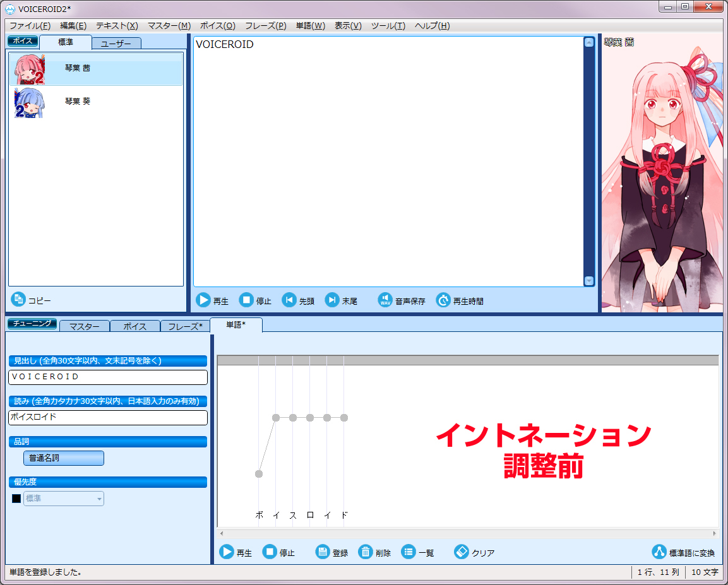Open the フレーズ(P) menu
Viewport: 728px width, 585px height.
[266, 25]
